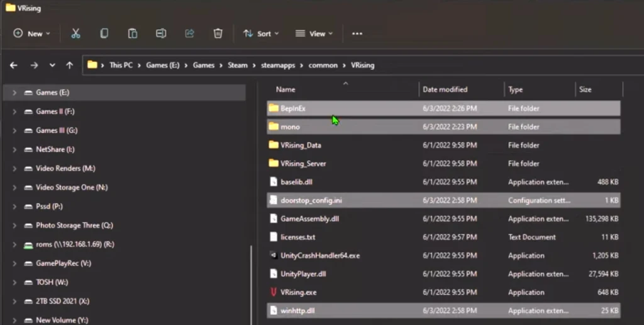Click the Cut scissors icon
The width and height of the screenshot is (644, 325).
[75, 34]
